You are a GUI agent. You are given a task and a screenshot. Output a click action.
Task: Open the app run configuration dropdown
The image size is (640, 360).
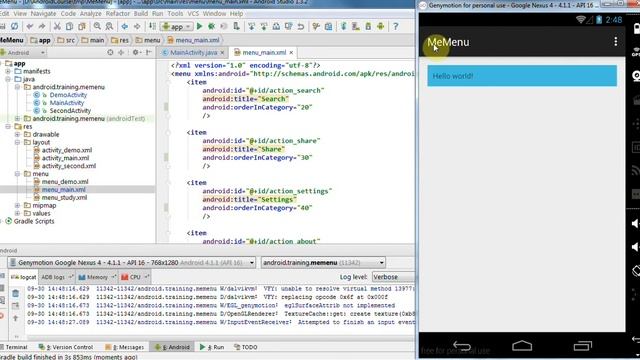pyautogui.click(x=176, y=27)
